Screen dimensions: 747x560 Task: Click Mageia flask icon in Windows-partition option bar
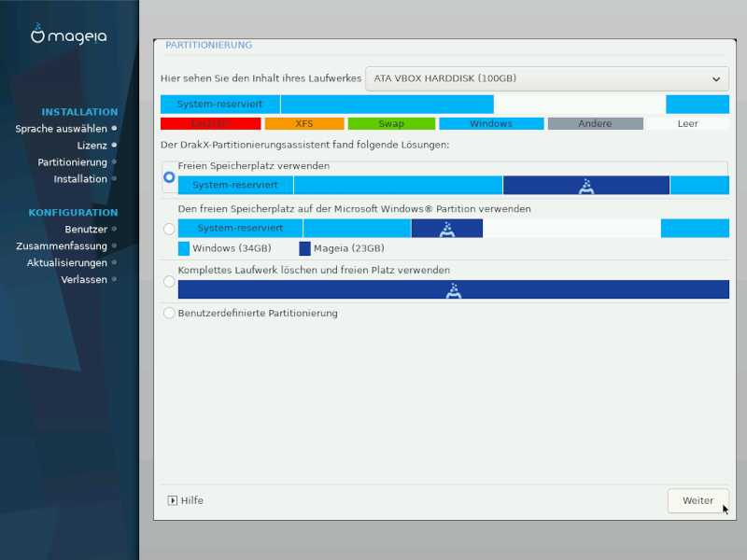tap(446, 229)
